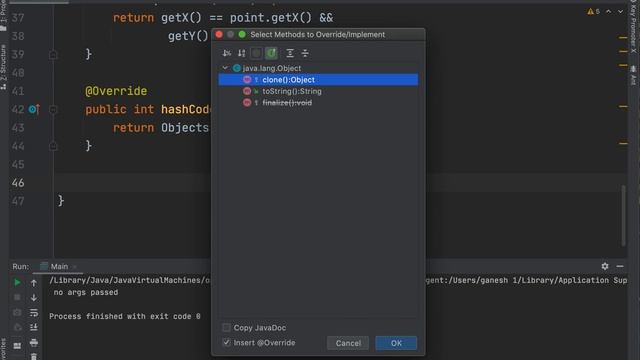Click the warnings indicator in editor corner

(x=593, y=11)
